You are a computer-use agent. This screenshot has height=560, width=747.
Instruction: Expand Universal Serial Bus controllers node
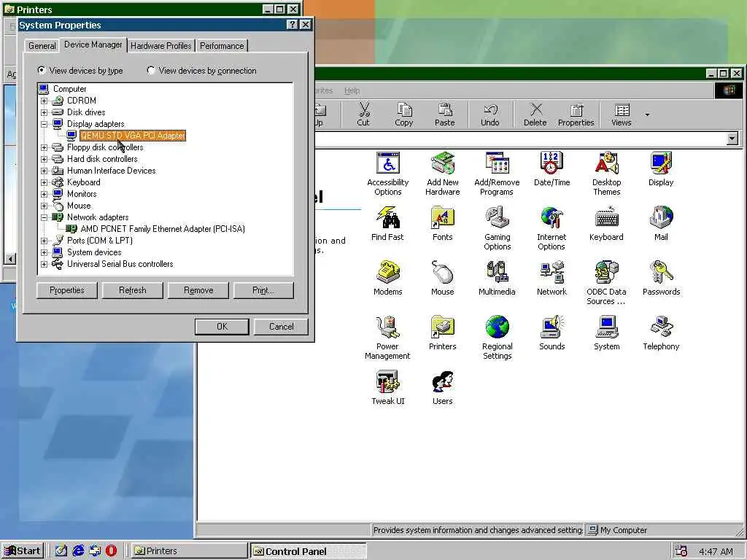tap(44, 264)
